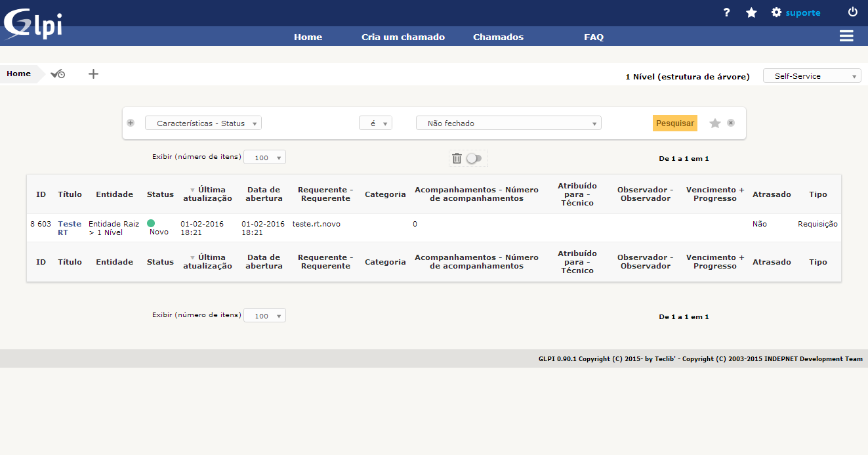
Task: Open the hamburger menu icon
Action: coord(846,36)
